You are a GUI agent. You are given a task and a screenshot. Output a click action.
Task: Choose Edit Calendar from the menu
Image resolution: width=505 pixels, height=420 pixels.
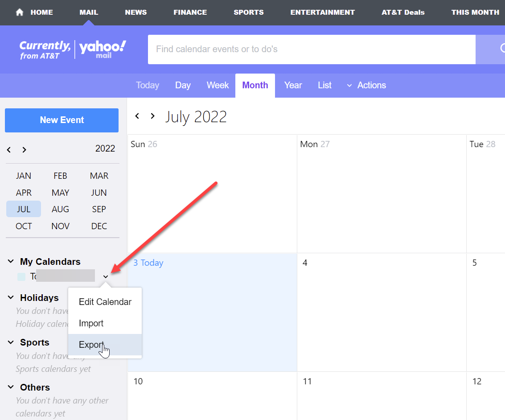[105, 302]
